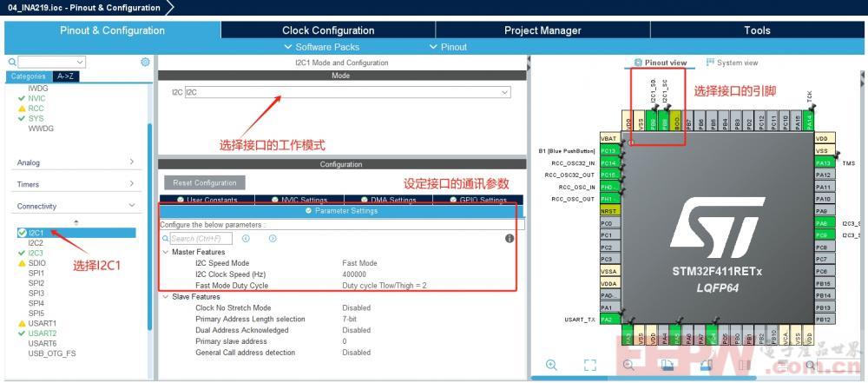This screenshot has height=383, width=868.
Task: Collapse the Master Features section
Action: [x=166, y=252]
